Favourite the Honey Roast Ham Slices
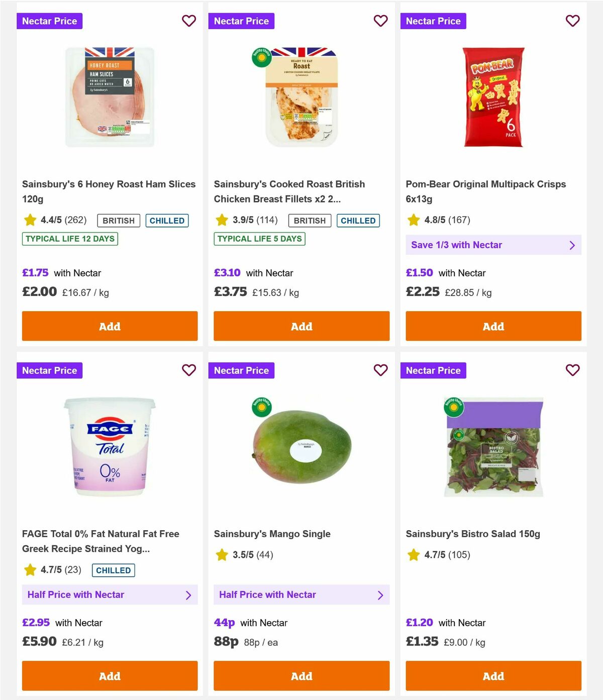Screen dimensions: 603x700 189,21
